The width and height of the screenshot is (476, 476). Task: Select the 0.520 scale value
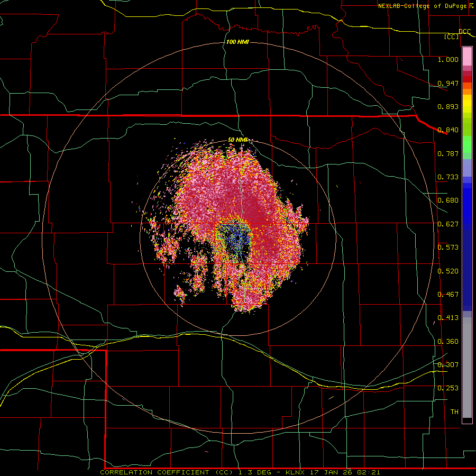click(448, 271)
